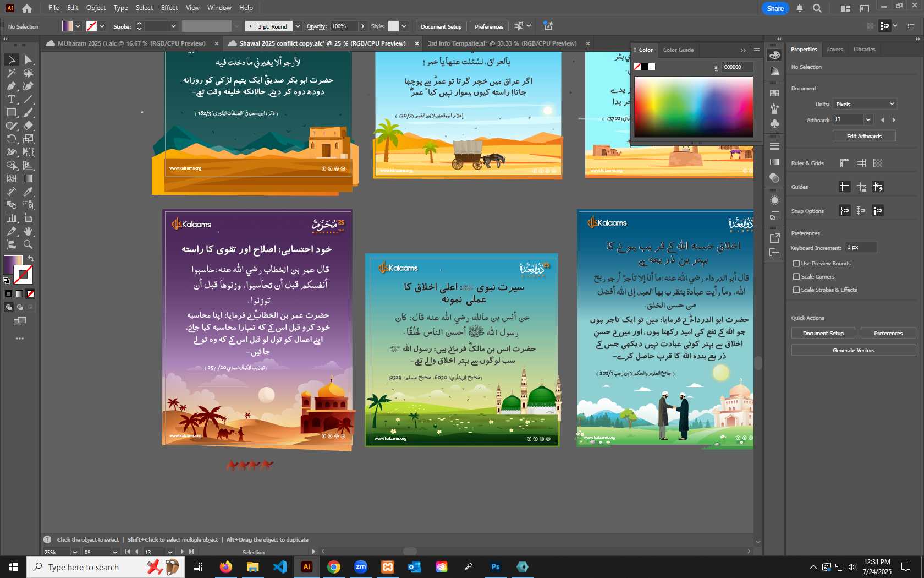
Task: Toggle Lock Guides button
Action: pos(861,187)
